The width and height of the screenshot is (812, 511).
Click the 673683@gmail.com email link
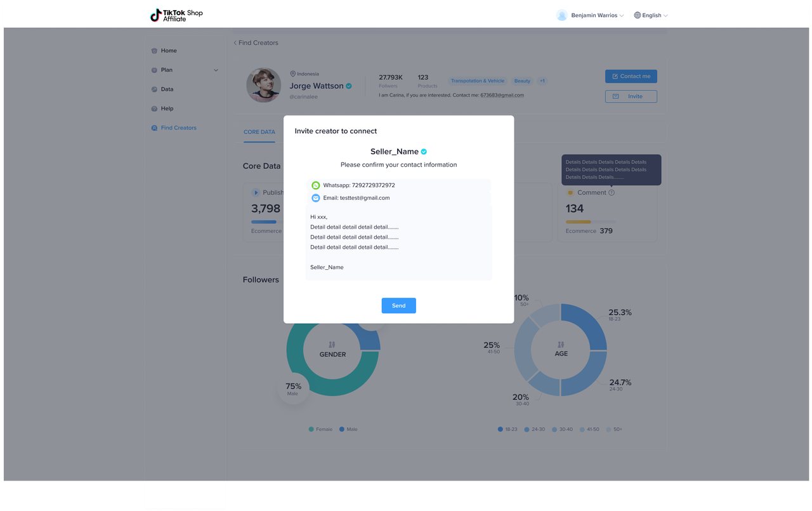pos(502,95)
